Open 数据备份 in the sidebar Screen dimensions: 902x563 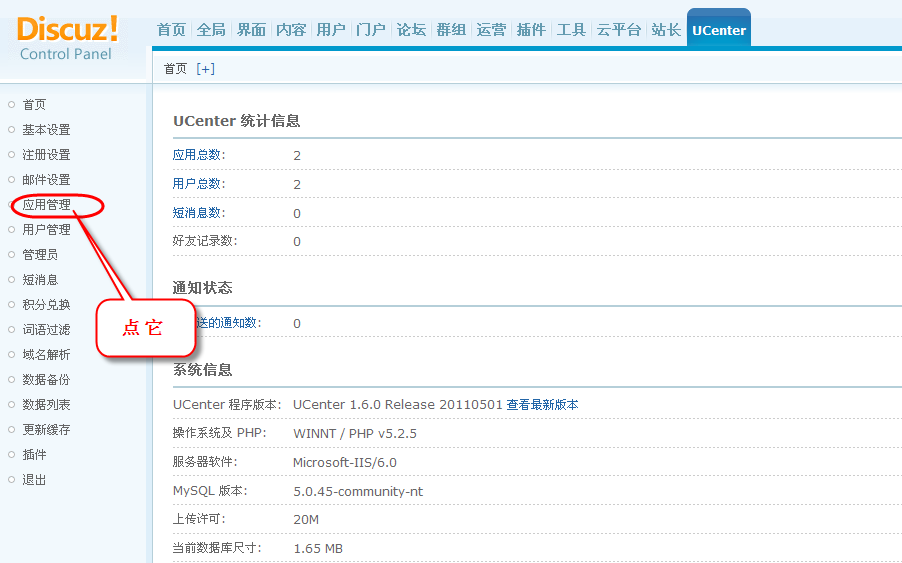(x=46, y=380)
